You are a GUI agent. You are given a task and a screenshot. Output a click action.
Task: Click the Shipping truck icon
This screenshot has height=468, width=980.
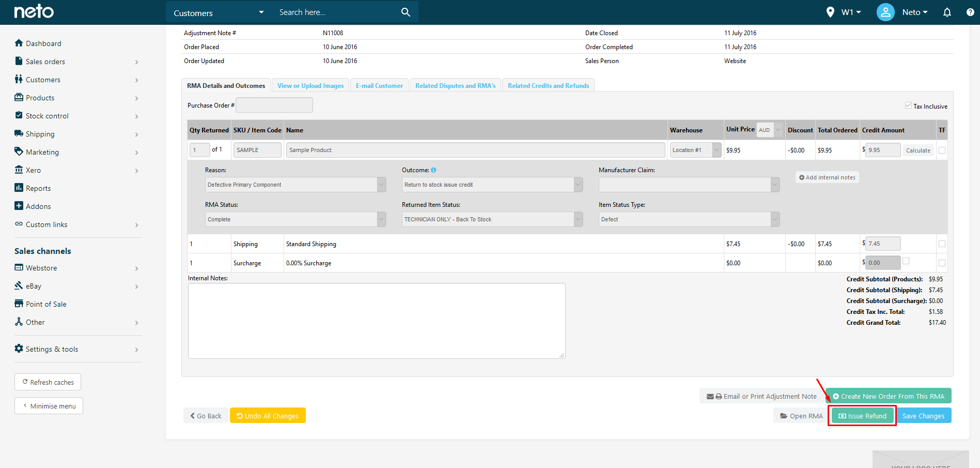19,133
